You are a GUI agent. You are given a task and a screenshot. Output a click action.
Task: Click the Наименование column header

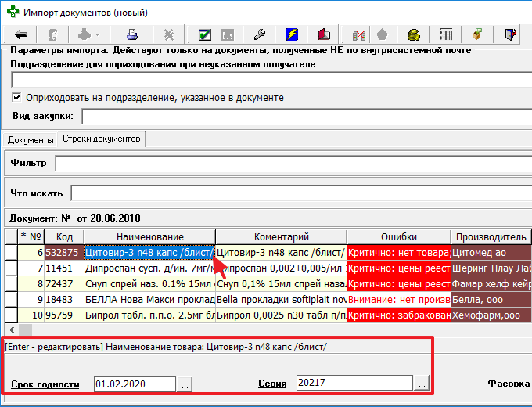point(149,236)
